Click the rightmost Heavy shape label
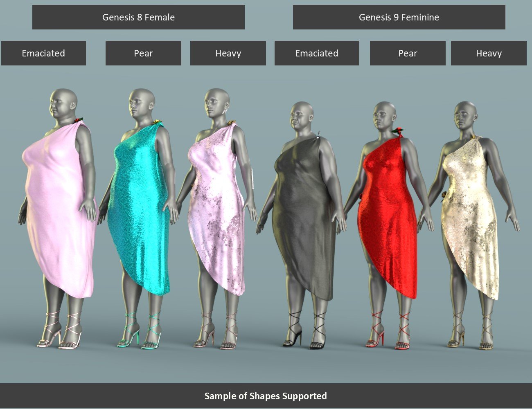 pos(489,53)
